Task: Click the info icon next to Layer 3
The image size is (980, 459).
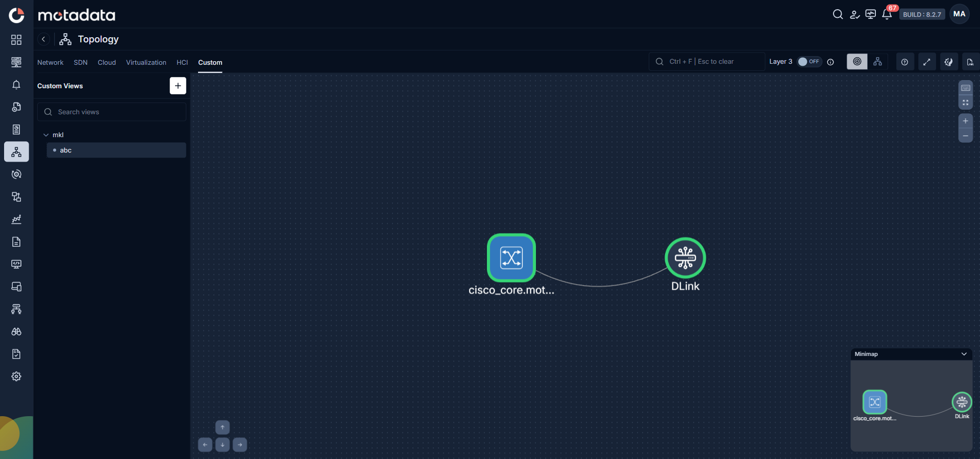Action: (x=830, y=62)
